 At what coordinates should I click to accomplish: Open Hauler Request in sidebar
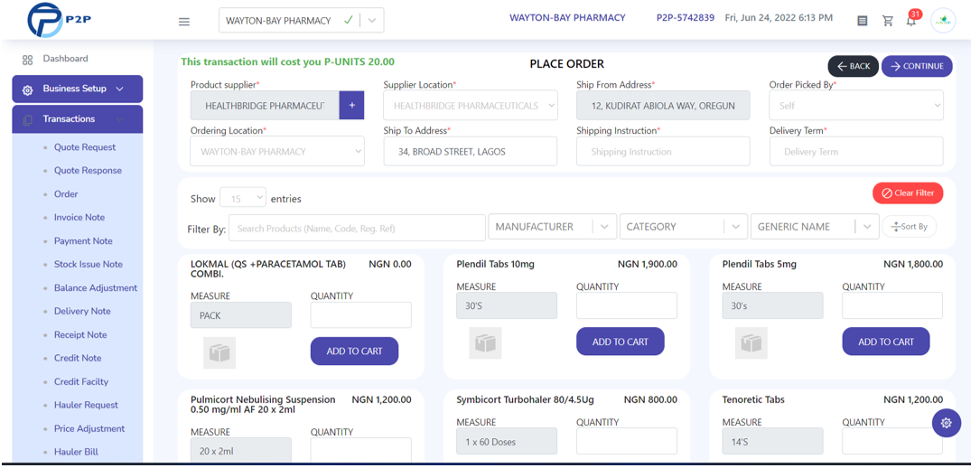pos(86,405)
